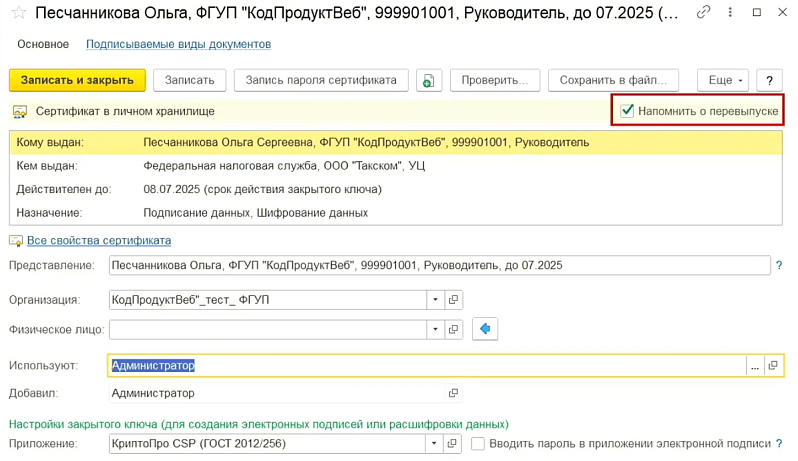Open the three-dot window options menu

730,12
